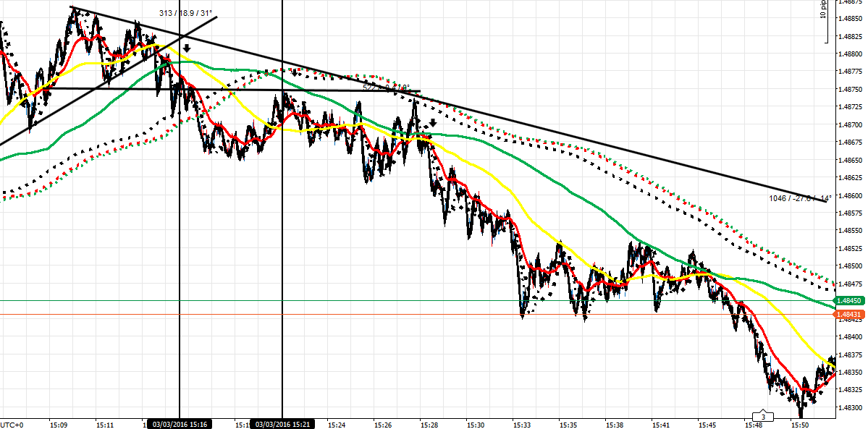868x429 pixels.
Task: Click the 03/03/2016 15:16 timestamp badge
Action: (x=180, y=425)
